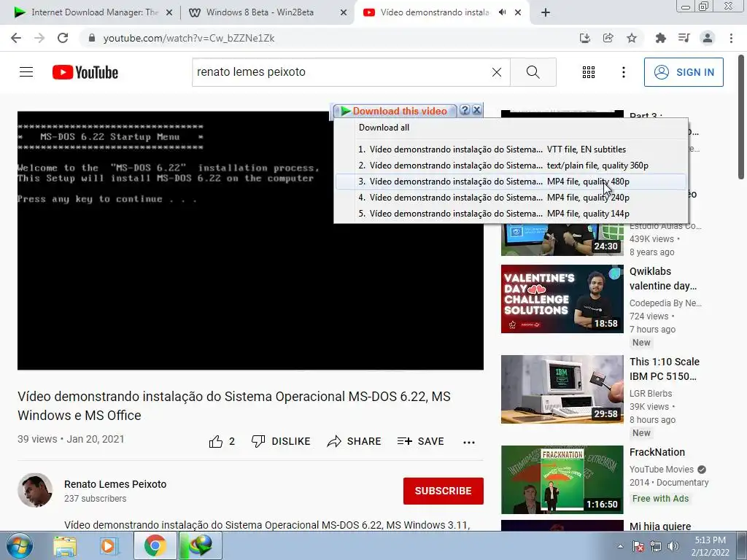Open YouTube settings three-dot menu
Image resolution: width=747 pixels, height=560 pixels.
click(x=623, y=72)
